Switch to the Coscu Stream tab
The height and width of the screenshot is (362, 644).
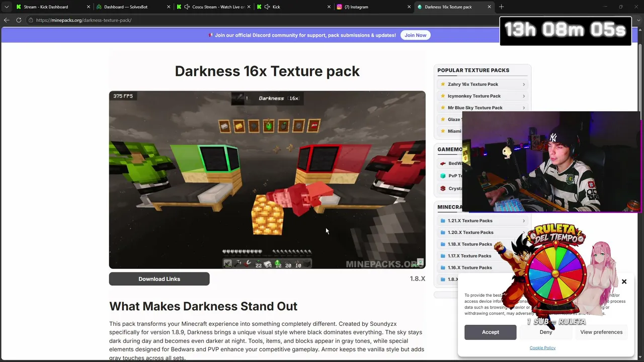[214, 7]
